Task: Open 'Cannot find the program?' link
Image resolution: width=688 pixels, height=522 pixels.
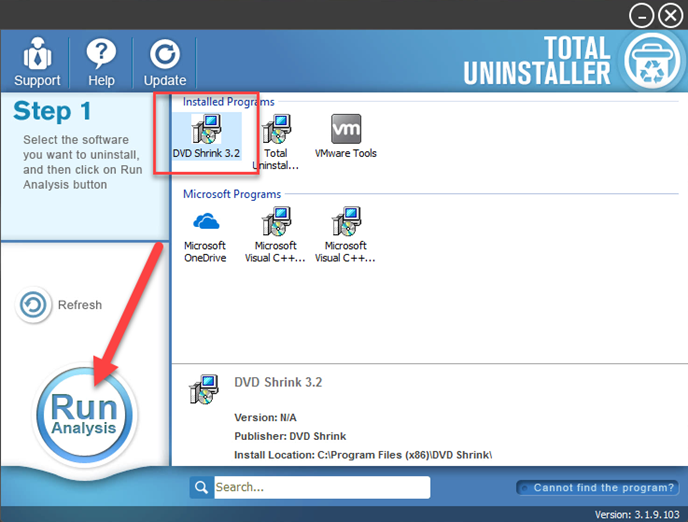Action: pyautogui.click(x=598, y=488)
